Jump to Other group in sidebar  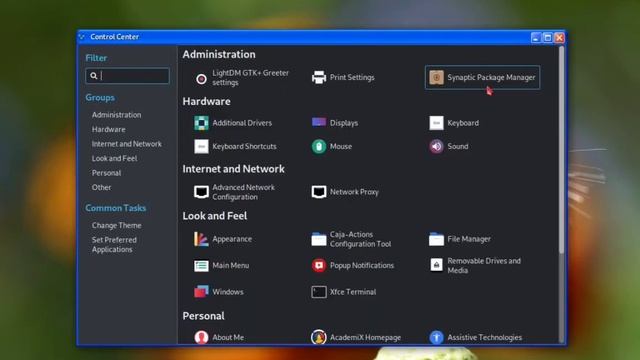[101, 187]
